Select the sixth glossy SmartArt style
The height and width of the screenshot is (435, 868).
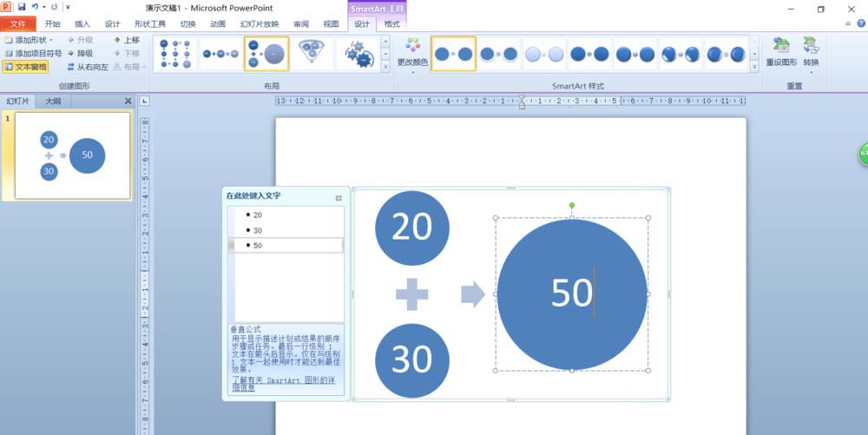681,54
